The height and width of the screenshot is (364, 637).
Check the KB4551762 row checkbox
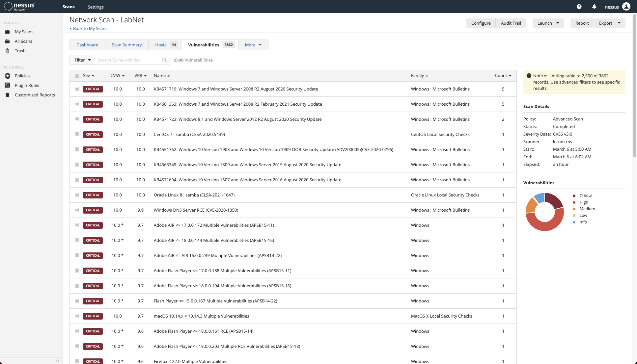pos(77,149)
